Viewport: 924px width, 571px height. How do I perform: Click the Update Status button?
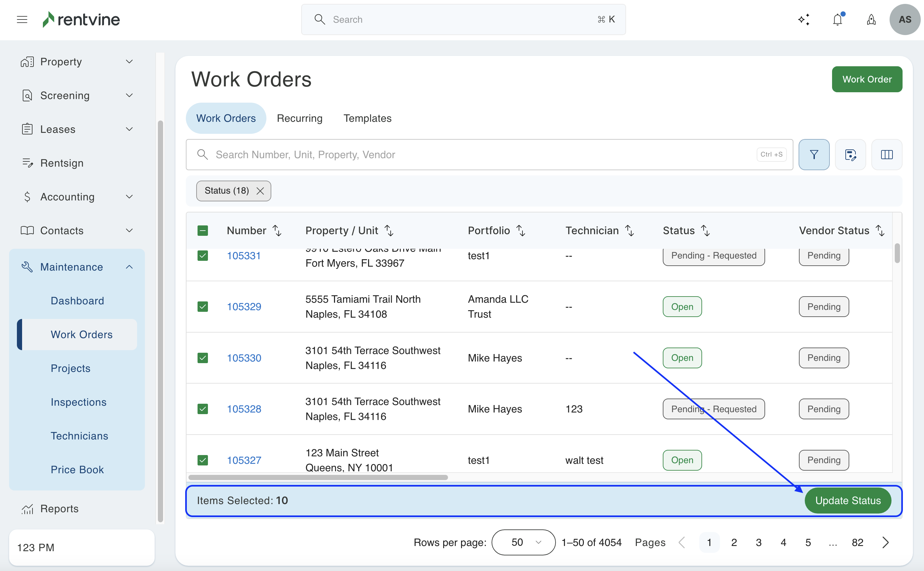(848, 501)
